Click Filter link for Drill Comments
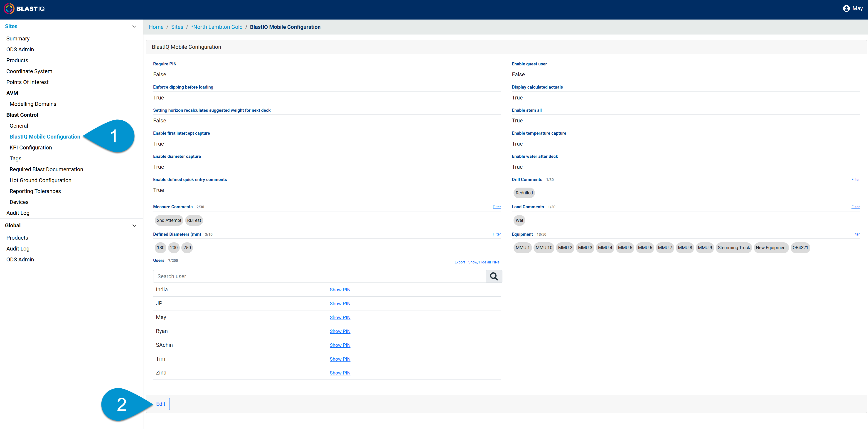 pyautogui.click(x=855, y=180)
